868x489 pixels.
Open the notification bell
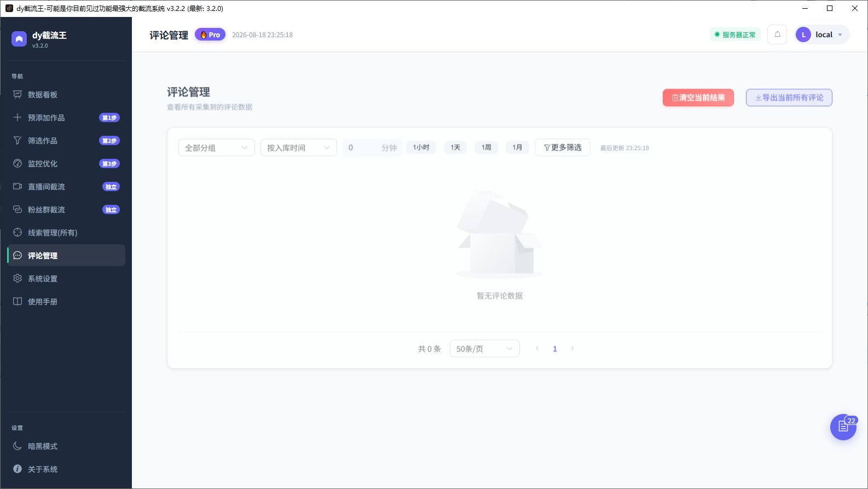777,34
